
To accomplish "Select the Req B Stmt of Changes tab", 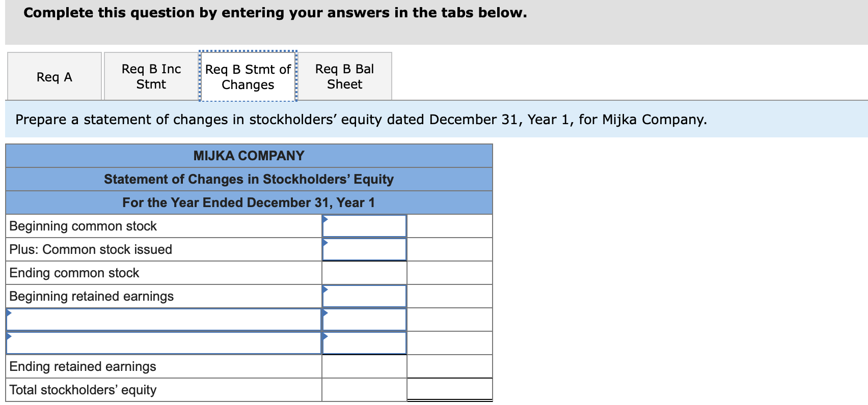I will pos(247,76).
